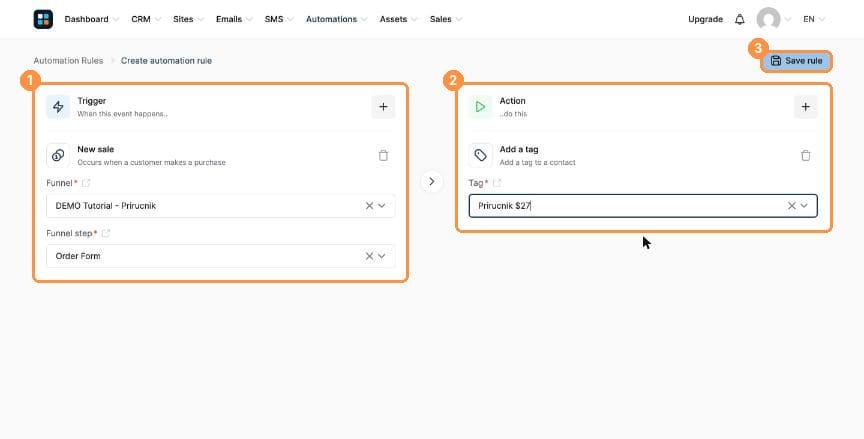The width and height of the screenshot is (864, 439).
Task: Open the user avatar menu
Action: (x=768, y=19)
